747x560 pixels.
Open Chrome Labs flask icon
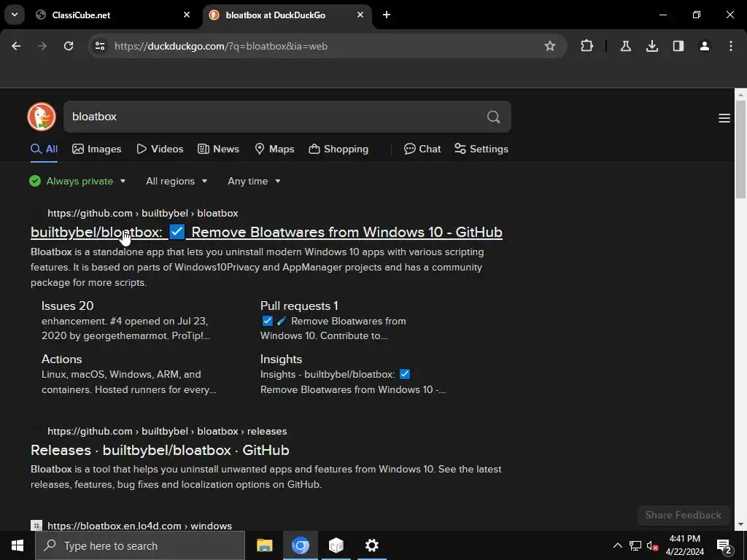[x=625, y=46]
